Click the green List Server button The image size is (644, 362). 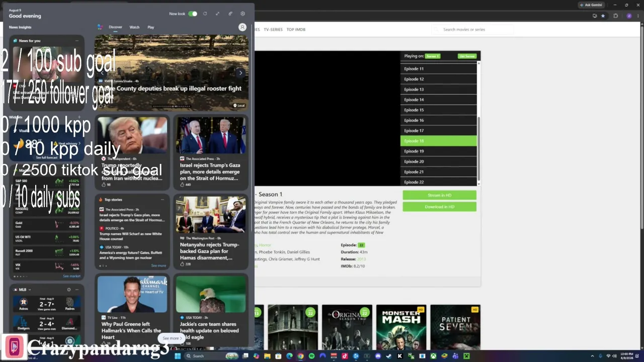467,56
